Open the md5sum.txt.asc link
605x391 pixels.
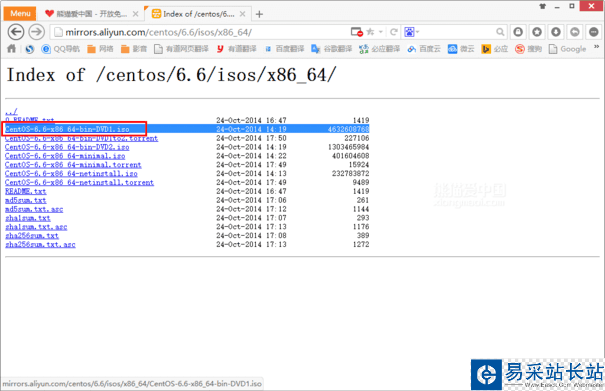[34, 209]
